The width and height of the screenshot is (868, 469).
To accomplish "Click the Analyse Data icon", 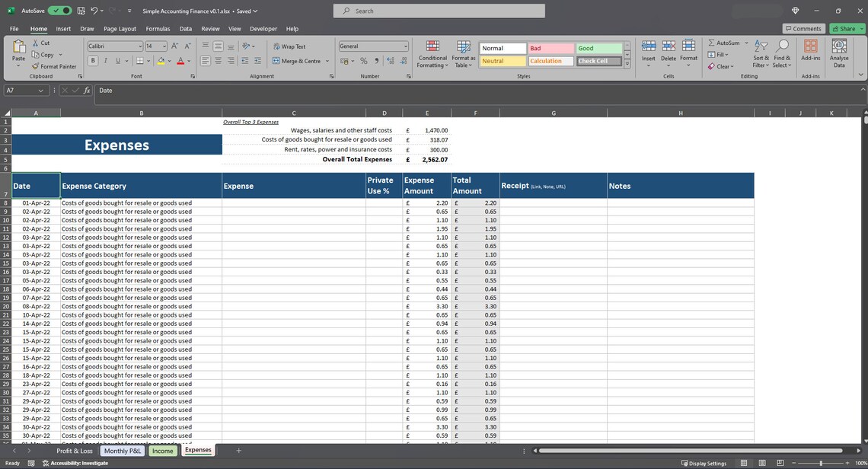I will click(x=838, y=52).
